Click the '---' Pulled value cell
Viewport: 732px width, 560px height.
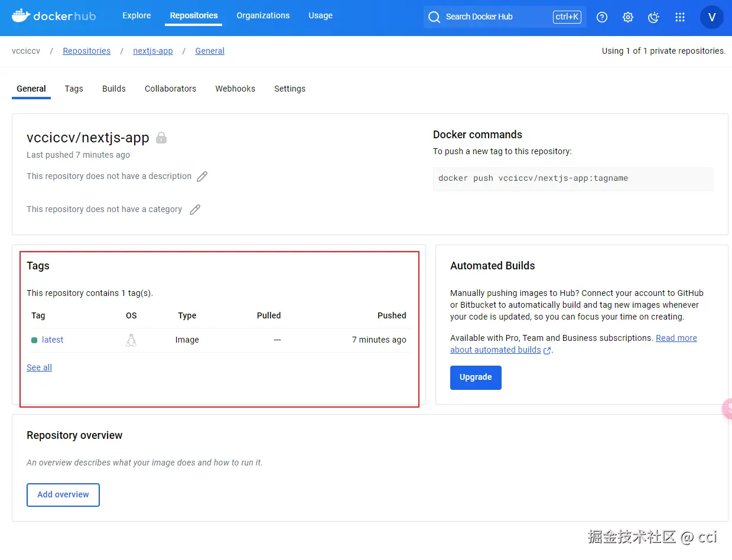tap(277, 340)
